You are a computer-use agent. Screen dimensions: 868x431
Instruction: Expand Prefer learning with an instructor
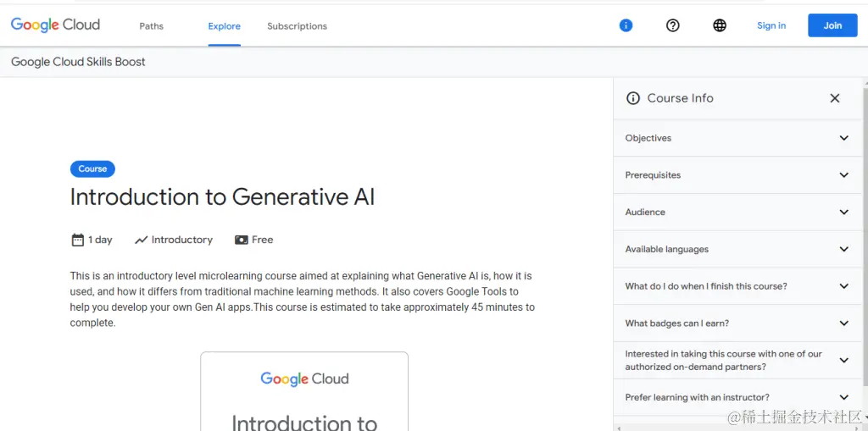(737, 397)
